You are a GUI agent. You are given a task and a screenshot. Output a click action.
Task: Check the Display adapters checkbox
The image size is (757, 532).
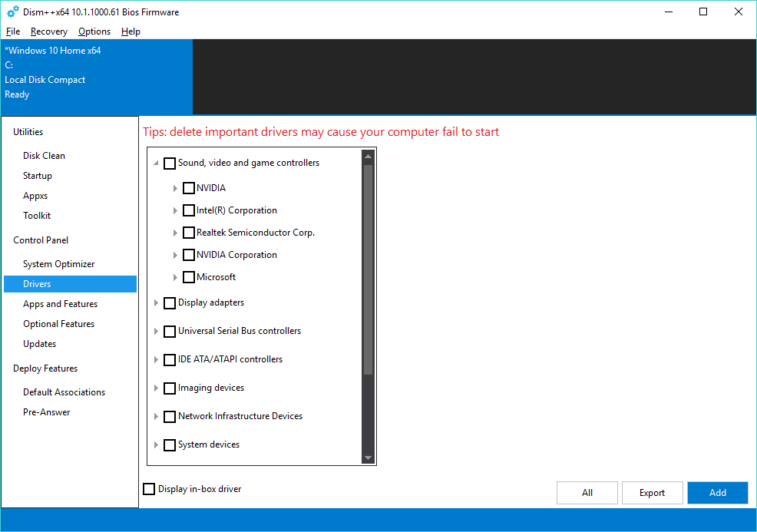170,303
